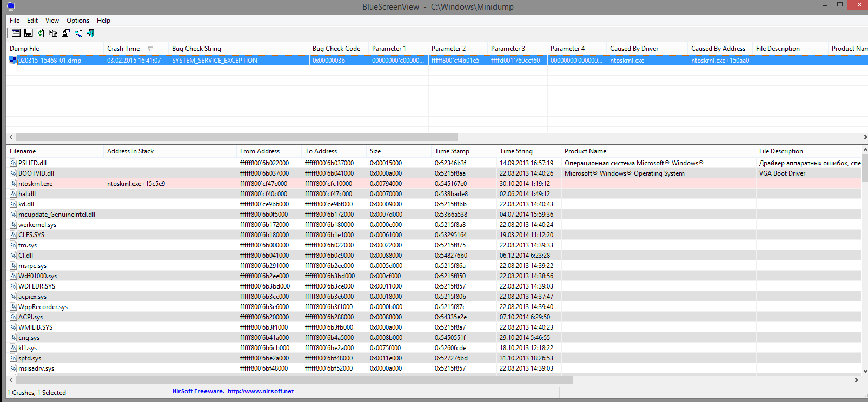The image size is (868, 402).
Task: Click the Save Selected Items floppy icon
Action: tap(29, 33)
